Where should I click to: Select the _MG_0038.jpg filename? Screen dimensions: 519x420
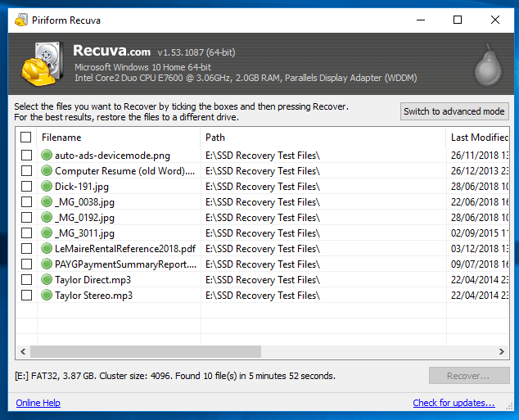84,202
